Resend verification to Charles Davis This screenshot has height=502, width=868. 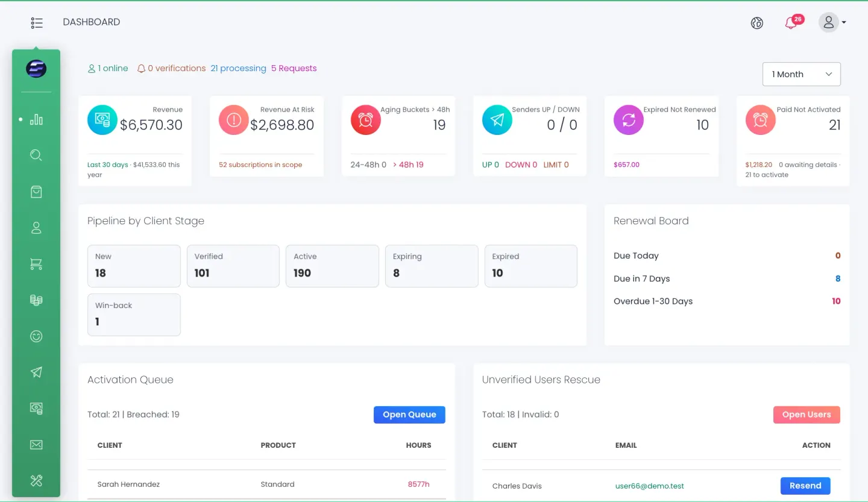tap(805, 486)
